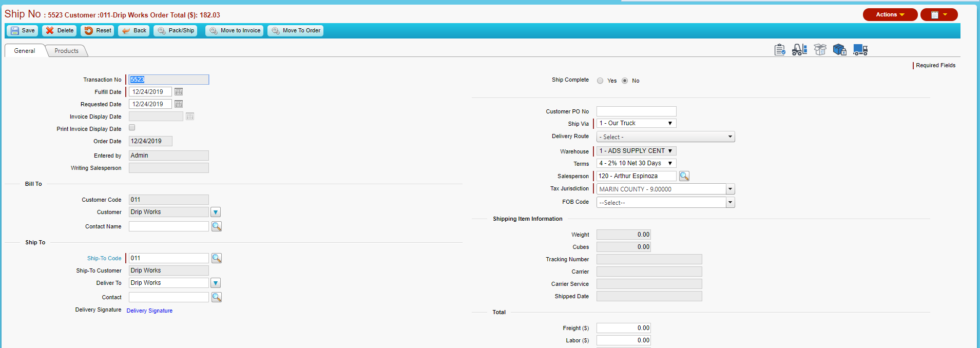Click Move To Order button
This screenshot has width=980, height=348.
[296, 31]
